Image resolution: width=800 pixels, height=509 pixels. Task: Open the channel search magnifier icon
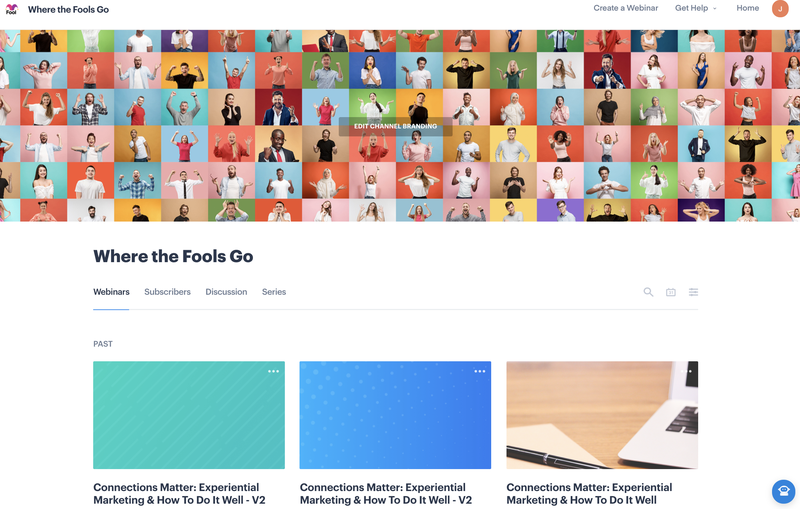coord(648,292)
